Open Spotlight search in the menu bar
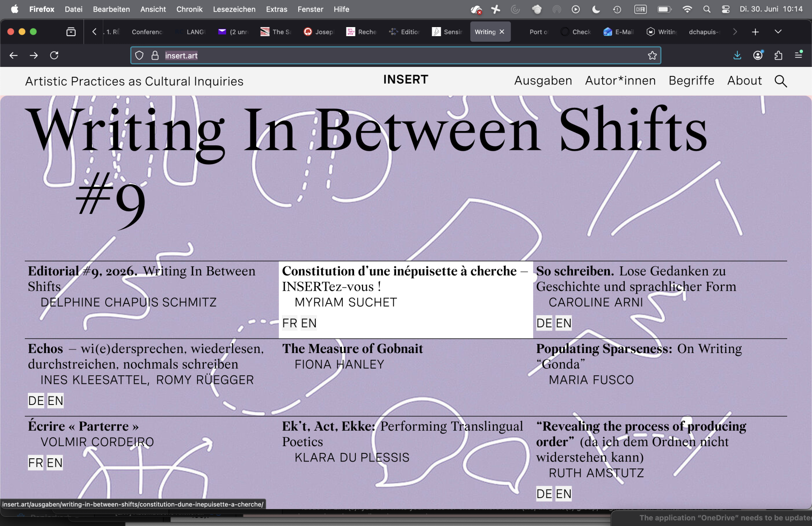The width and height of the screenshot is (812, 526). 707,9
